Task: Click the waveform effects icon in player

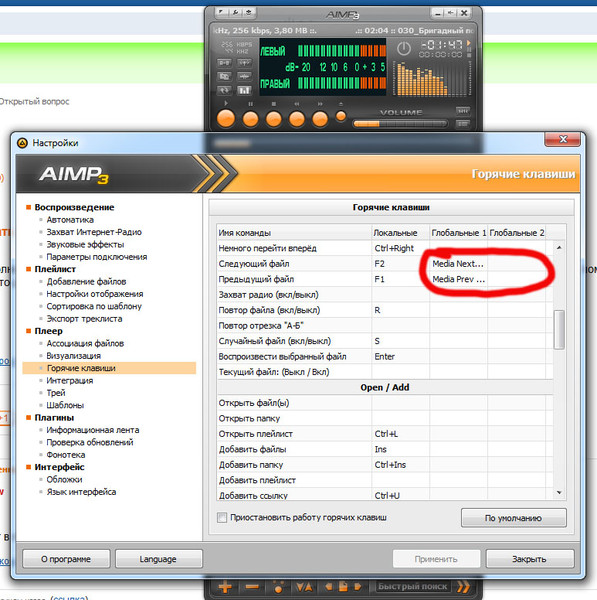Action: coord(244,77)
